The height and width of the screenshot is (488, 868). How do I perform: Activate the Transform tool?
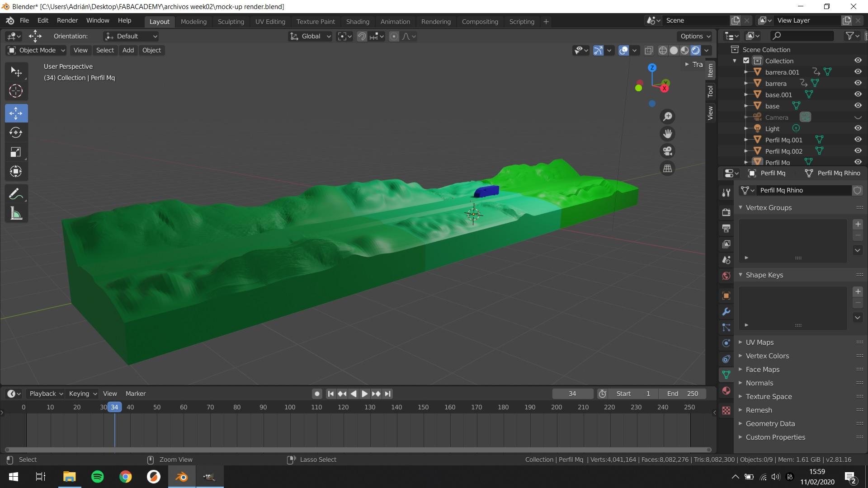click(x=16, y=171)
